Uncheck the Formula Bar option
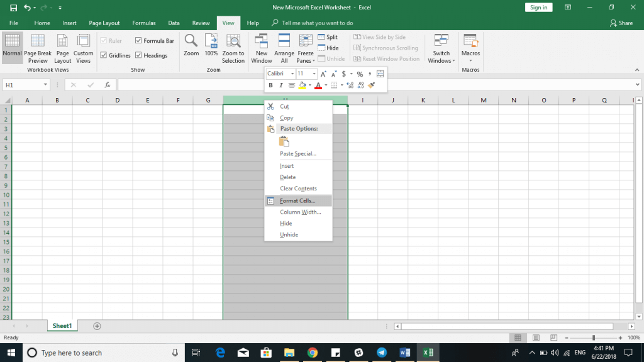The width and height of the screenshot is (644, 362). 138,40
